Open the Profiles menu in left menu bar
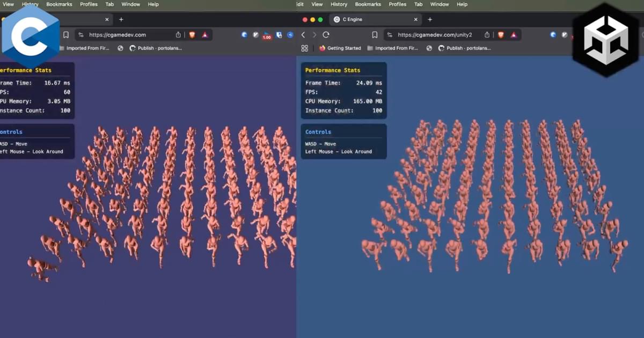This screenshot has height=338, width=644. pyautogui.click(x=89, y=4)
